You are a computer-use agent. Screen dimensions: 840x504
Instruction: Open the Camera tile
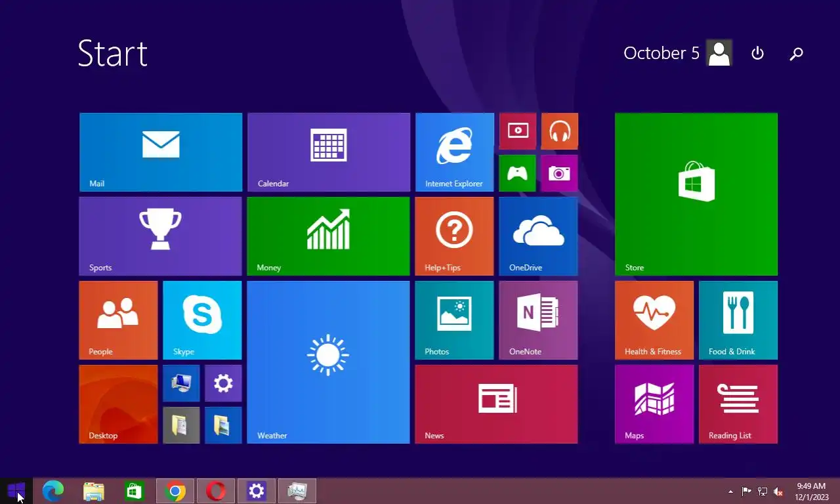click(x=560, y=173)
